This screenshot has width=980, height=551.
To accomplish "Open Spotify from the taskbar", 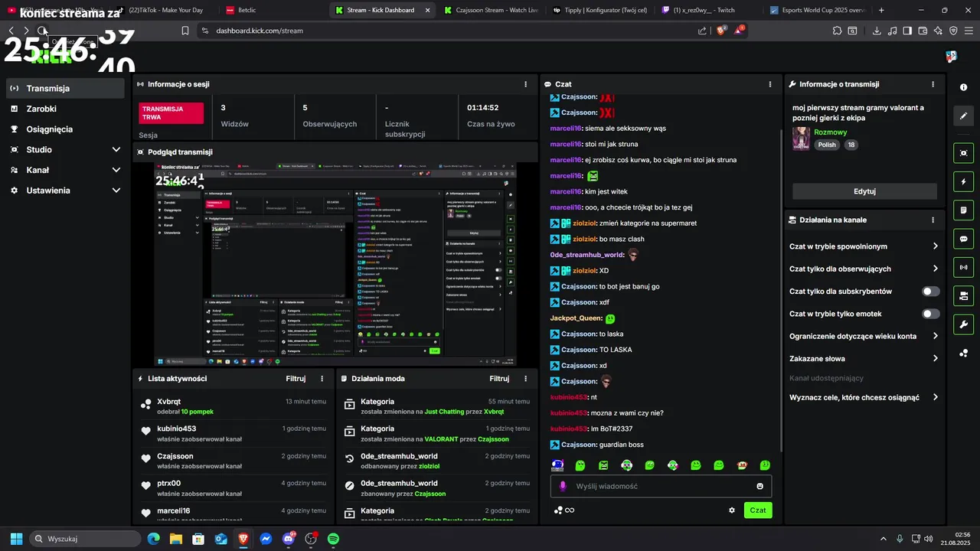I will click(334, 539).
